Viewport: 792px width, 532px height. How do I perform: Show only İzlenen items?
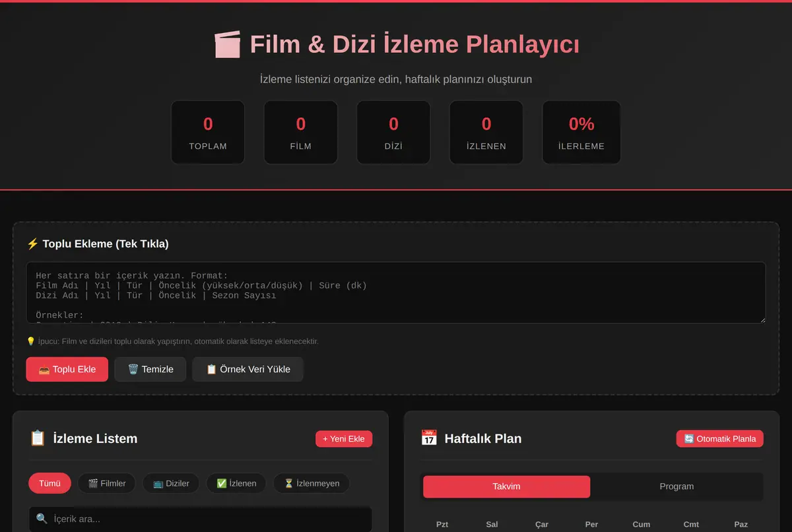tap(236, 483)
